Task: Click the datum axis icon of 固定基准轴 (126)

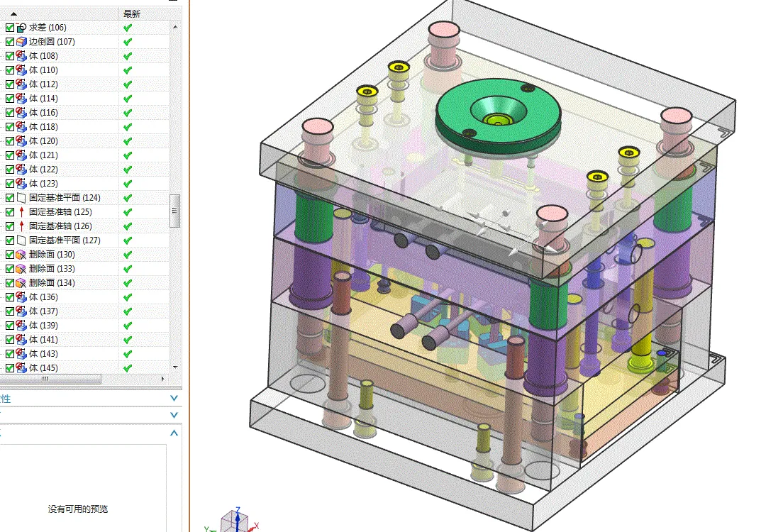Action: [21, 226]
